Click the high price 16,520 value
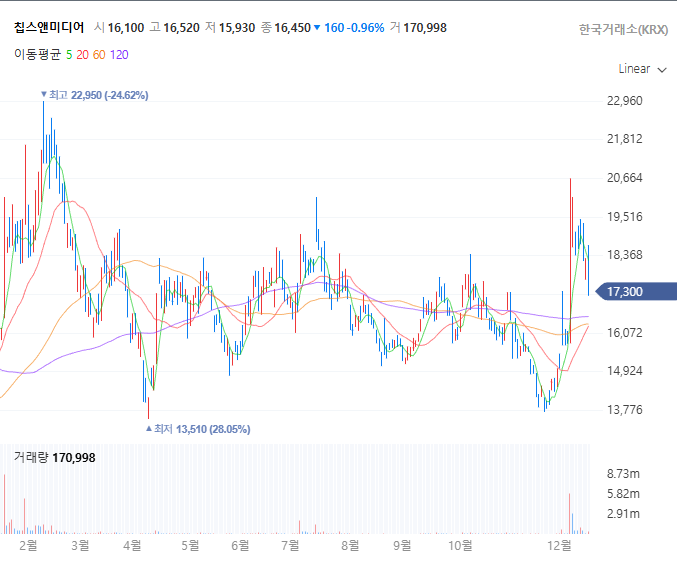677x582 pixels. pos(181,28)
